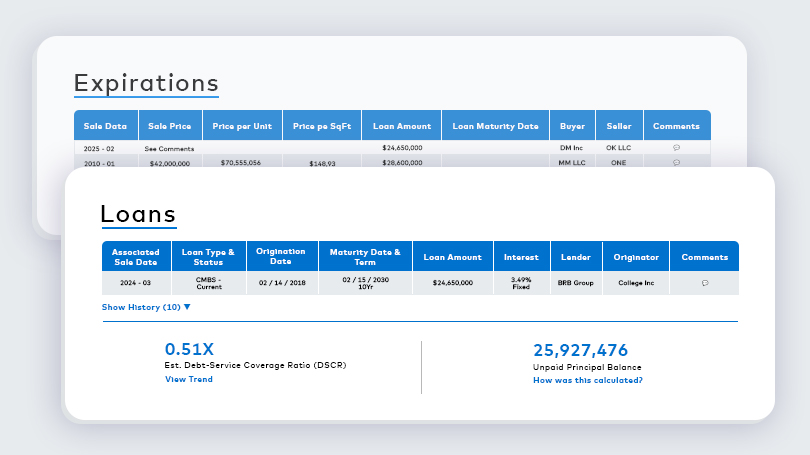Click the Loans section heading
Screen dimensions: 810x455
(x=138, y=214)
